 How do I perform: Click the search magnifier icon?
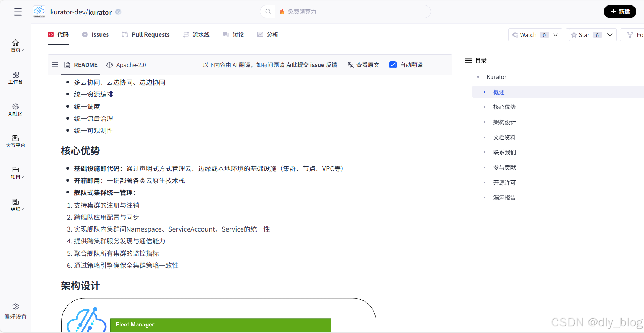click(x=268, y=12)
